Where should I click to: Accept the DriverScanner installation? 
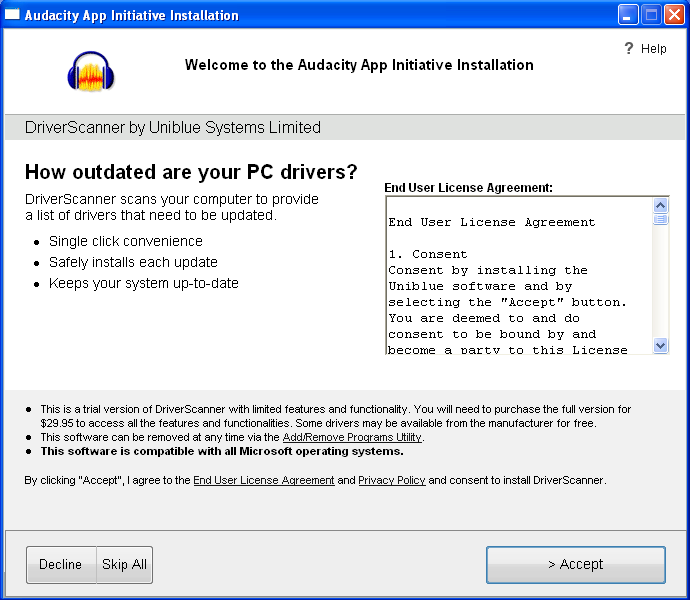[x=576, y=565]
